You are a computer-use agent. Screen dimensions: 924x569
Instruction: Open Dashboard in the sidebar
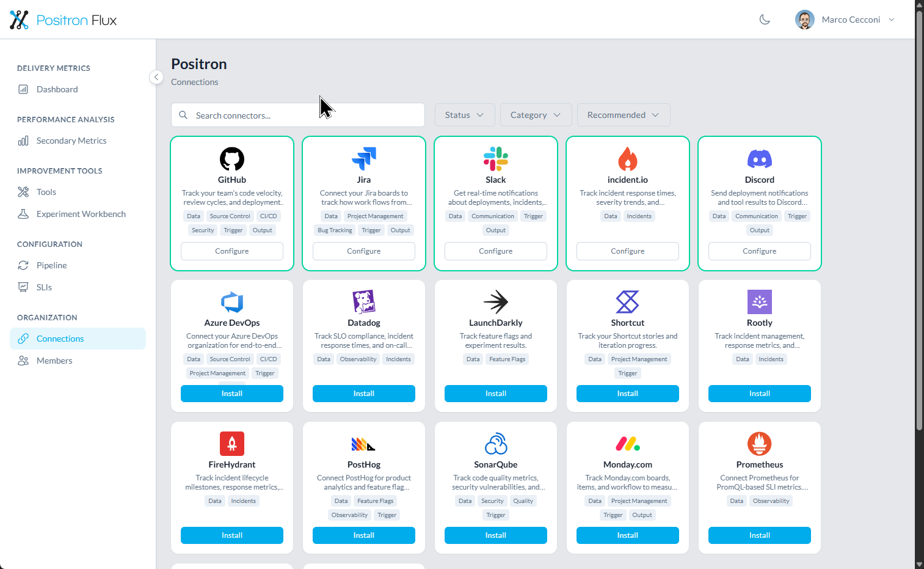click(x=78, y=89)
